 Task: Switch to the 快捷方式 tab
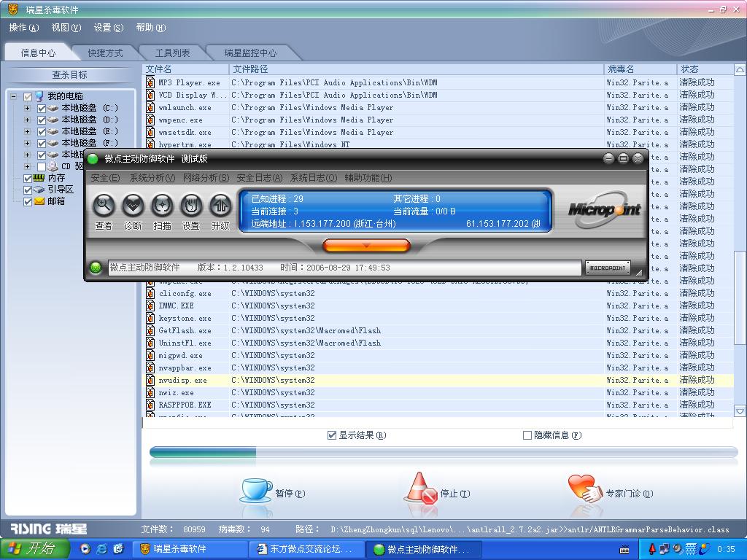[105, 52]
